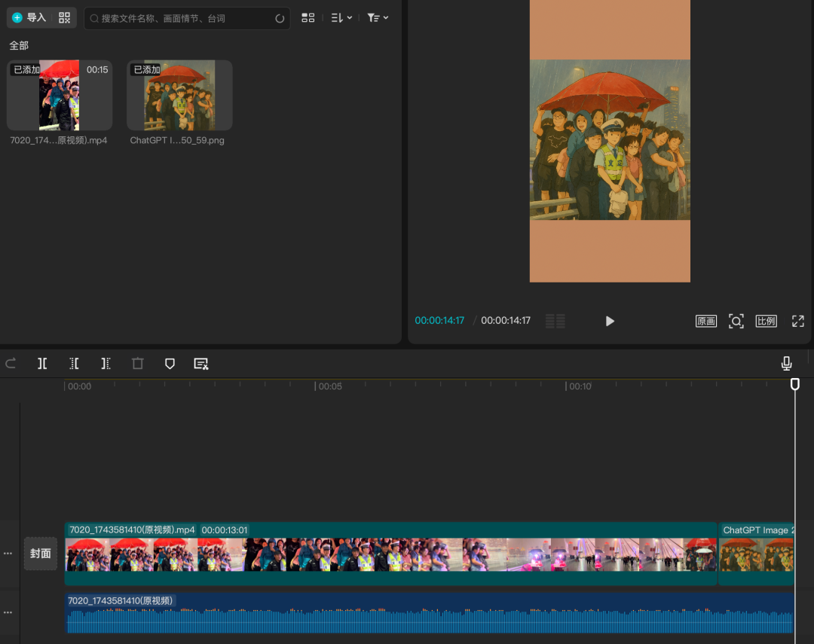Click the subtitle recognition toolbar icon
The image size is (814, 644).
tap(201, 364)
